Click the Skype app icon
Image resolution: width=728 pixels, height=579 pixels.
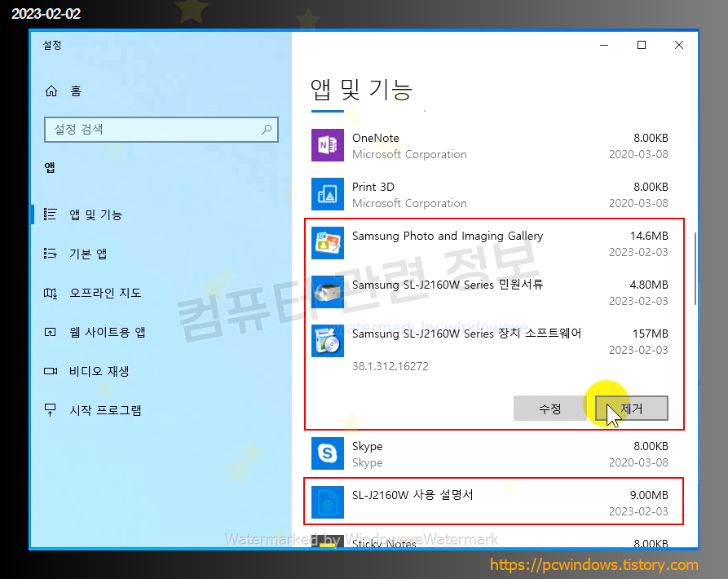tap(328, 453)
